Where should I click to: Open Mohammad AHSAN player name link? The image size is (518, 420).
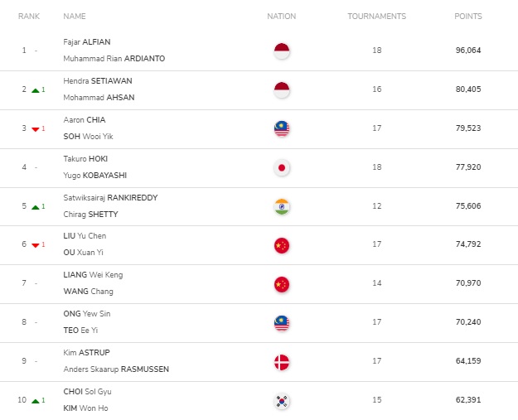pyautogui.click(x=99, y=98)
